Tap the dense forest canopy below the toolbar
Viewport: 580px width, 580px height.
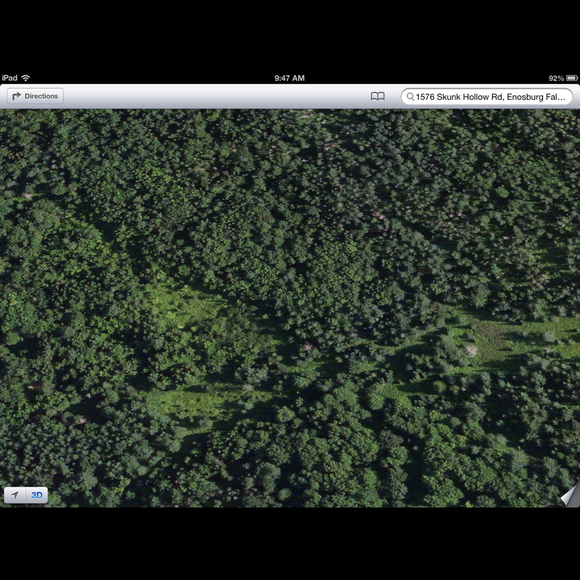[x=289, y=166]
